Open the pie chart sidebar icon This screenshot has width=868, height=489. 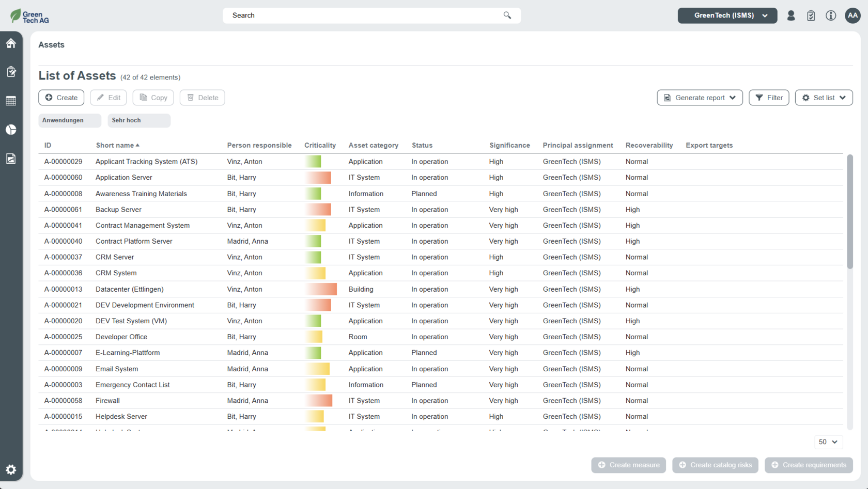11,130
